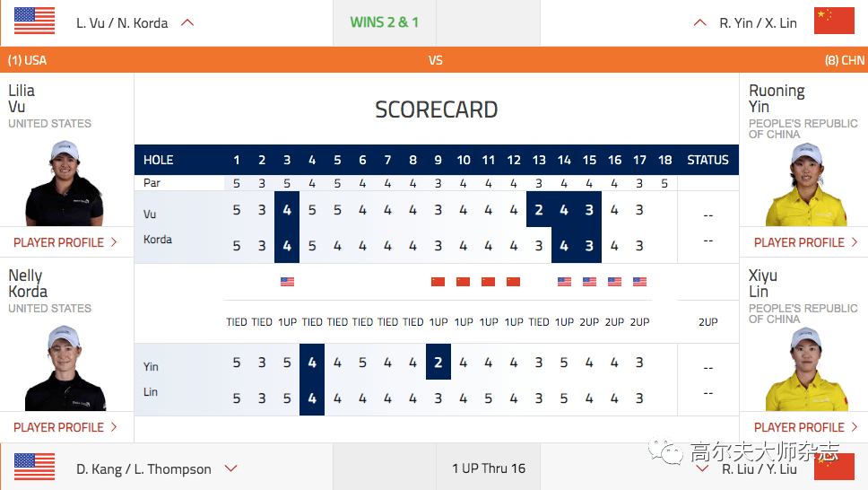Open Lilia Vu's player profile
The height and width of the screenshot is (490, 868).
65,242
